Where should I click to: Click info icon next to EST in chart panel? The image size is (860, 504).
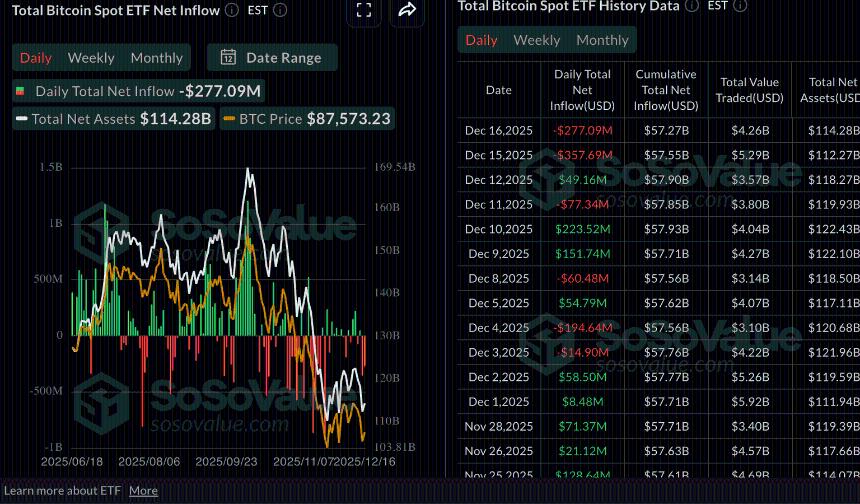pyautogui.click(x=280, y=10)
